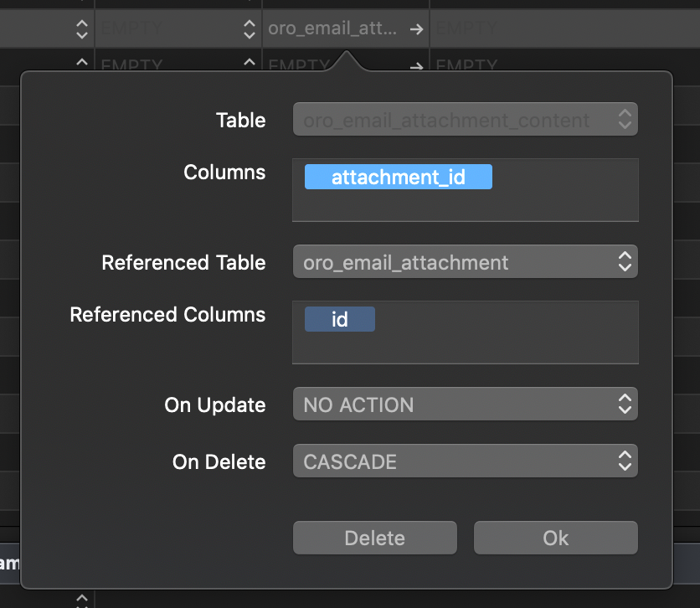Image resolution: width=700 pixels, height=608 pixels.
Task: Click the up-down chevron beside second EMPTY cell
Action: [x=249, y=28]
